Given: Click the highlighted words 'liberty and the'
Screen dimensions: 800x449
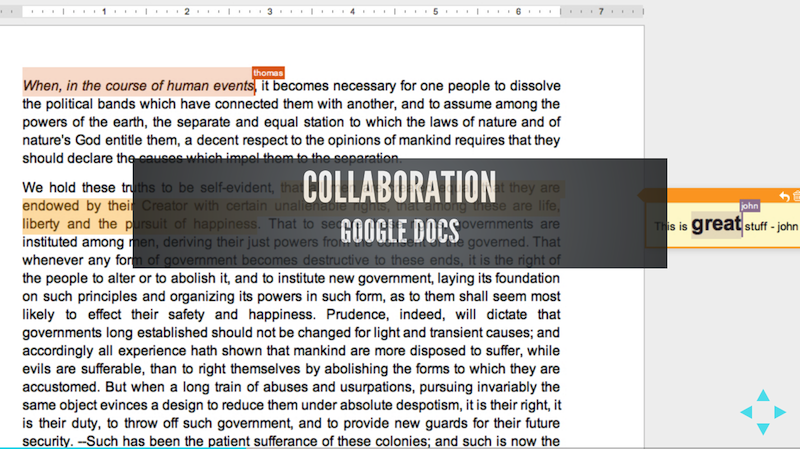Looking at the screenshot, I should (x=70, y=224).
